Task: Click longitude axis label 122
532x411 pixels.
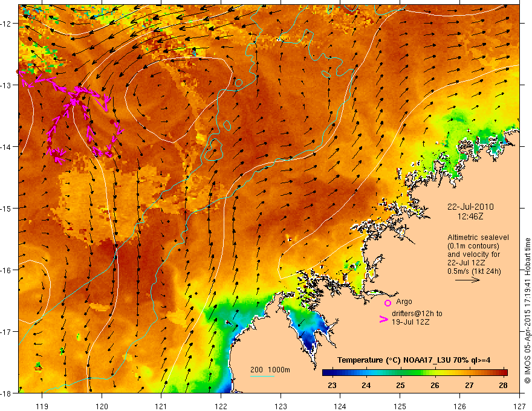Action: [x=221, y=406]
